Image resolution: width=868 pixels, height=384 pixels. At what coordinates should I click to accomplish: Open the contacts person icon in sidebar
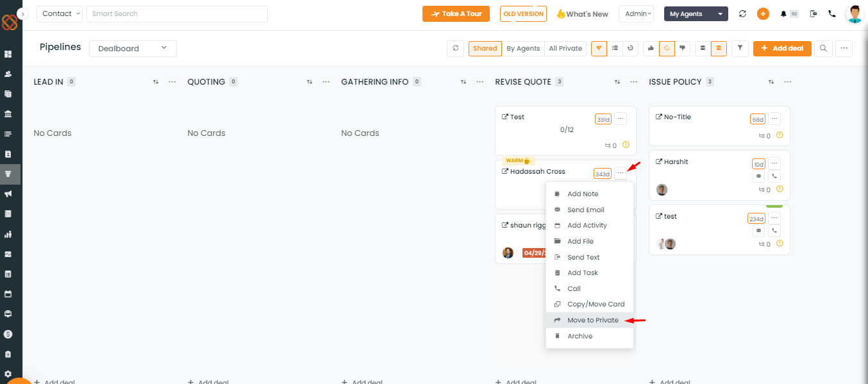(8, 74)
